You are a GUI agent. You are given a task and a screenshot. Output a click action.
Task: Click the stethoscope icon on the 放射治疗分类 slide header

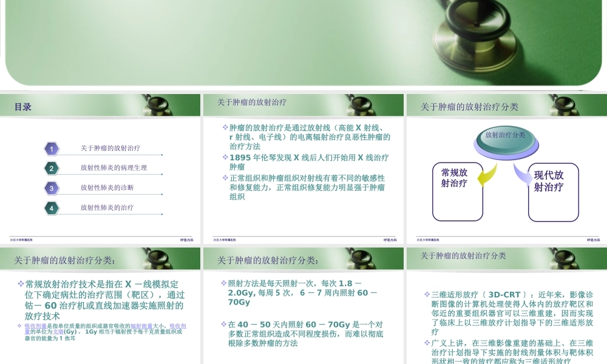coord(564,104)
